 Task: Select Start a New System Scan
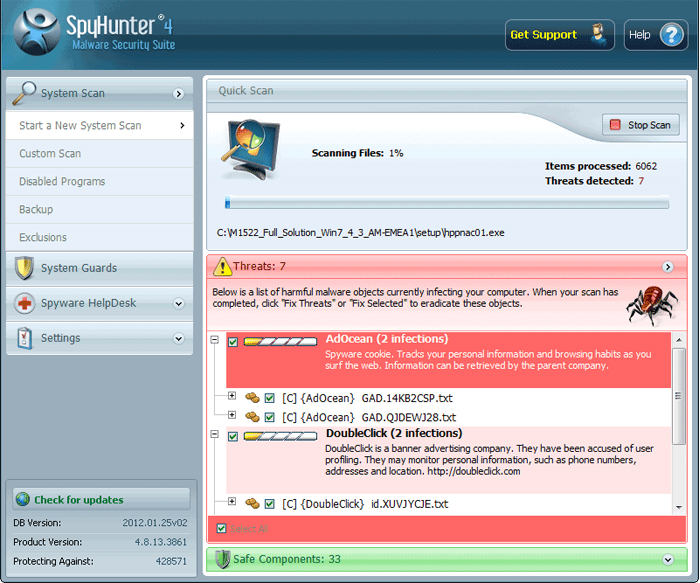(x=100, y=125)
